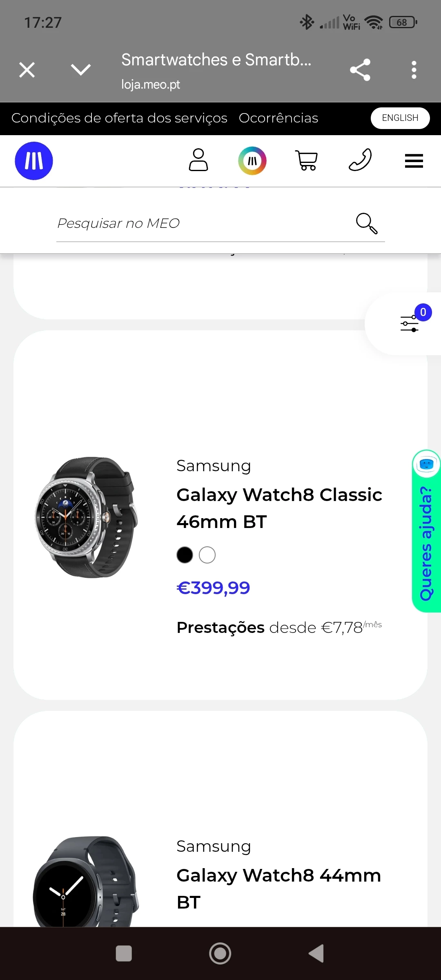Open the MEO home logo
441x980 pixels.
pyautogui.click(x=34, y=161)
